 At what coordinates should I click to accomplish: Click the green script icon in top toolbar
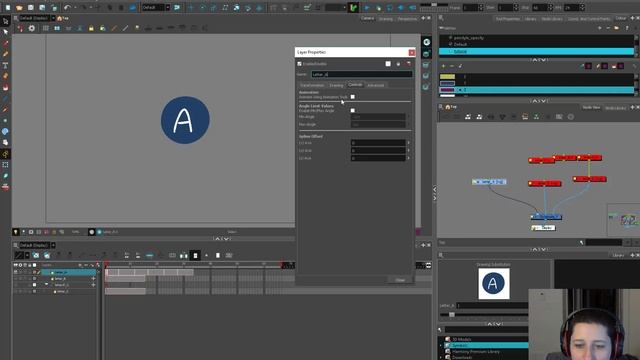tap(353, 7)
